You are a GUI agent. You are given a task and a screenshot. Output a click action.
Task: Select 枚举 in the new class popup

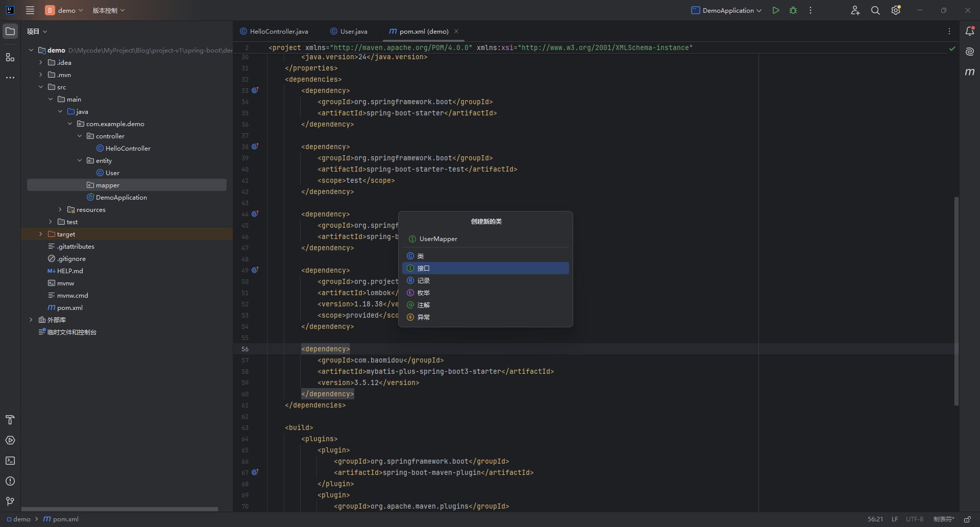[424, 293]
